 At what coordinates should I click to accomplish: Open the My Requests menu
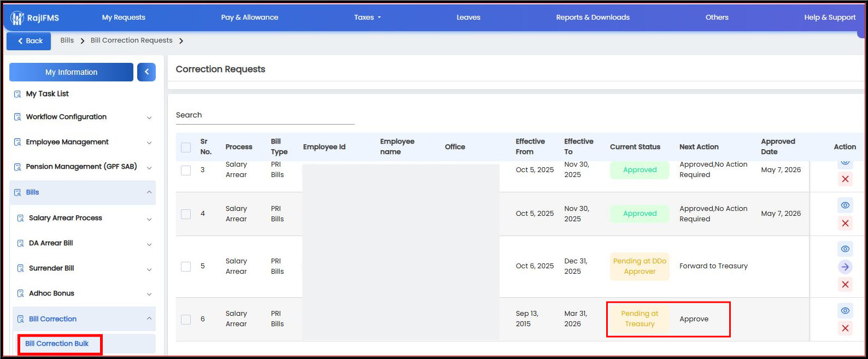[x=124, y=17]
